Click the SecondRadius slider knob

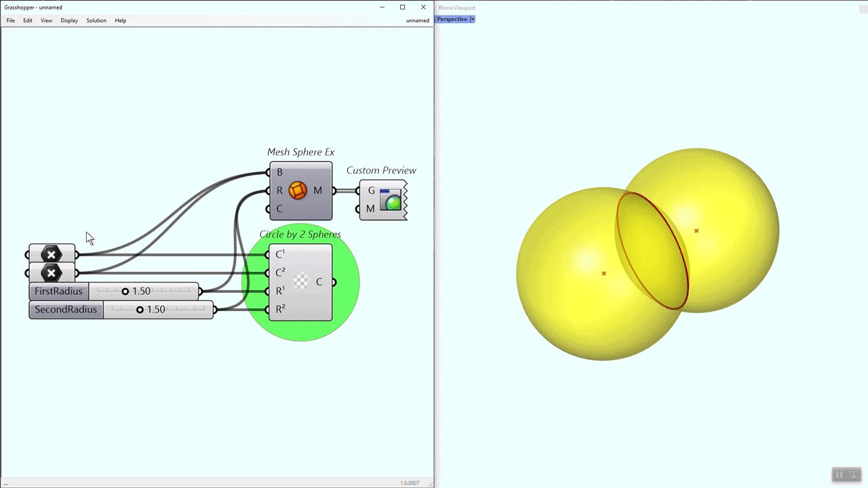(x=140, y=309)
